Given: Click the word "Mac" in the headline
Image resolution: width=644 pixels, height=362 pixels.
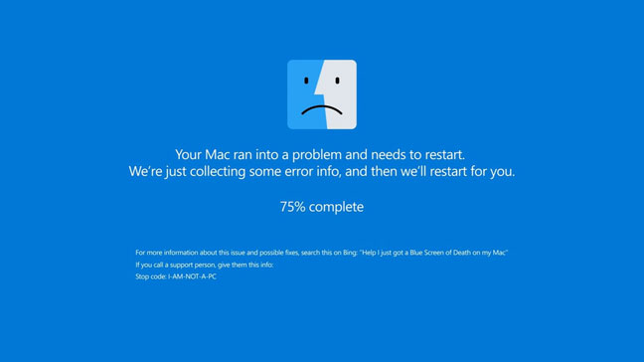Looking at the screenshot, I should [218, 155].
